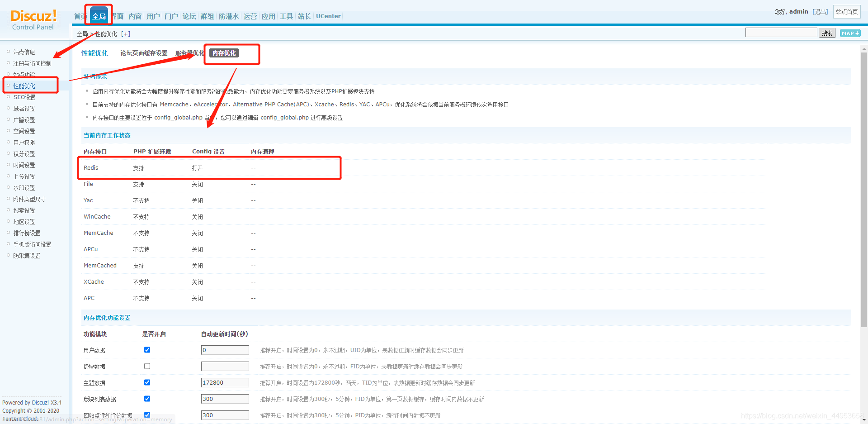
Task: Open the 应用 top navigation tab
Action: (x=269, y=16)
